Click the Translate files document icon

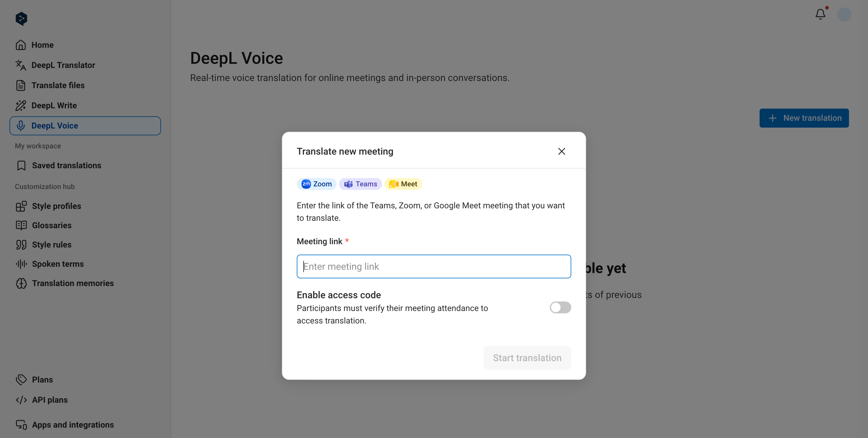(x=21, y=85)
